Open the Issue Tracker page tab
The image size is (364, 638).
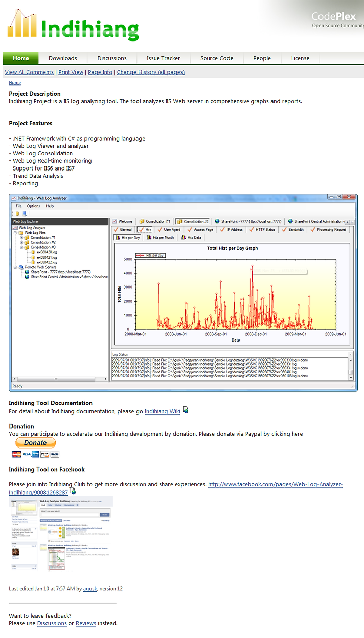tap(163, 58)
